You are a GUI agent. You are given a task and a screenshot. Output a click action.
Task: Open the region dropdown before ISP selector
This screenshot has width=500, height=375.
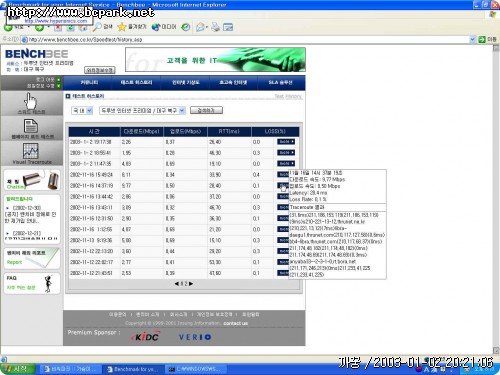pos(82,111)
